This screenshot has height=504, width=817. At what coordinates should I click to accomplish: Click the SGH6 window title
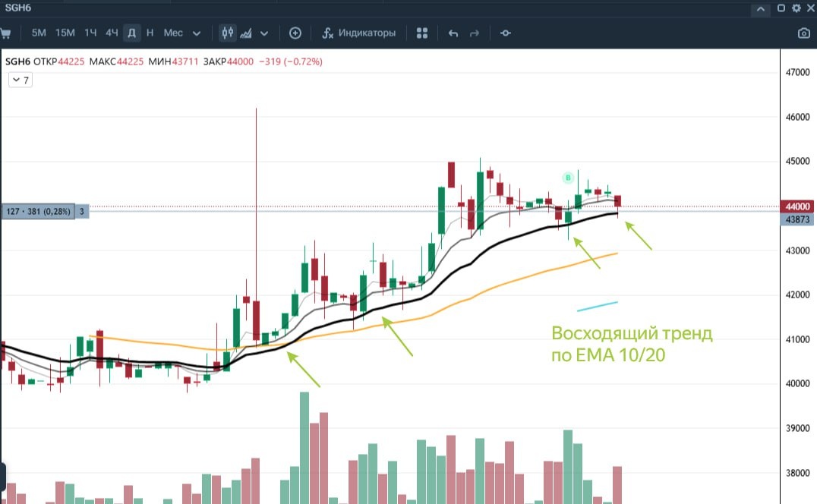coord(18,8)
